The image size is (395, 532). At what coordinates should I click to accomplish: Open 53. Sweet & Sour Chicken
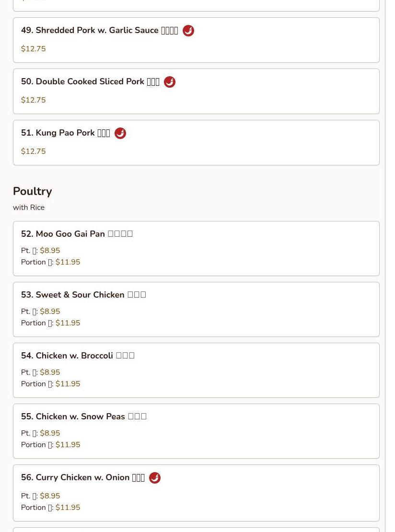[196, 310]
